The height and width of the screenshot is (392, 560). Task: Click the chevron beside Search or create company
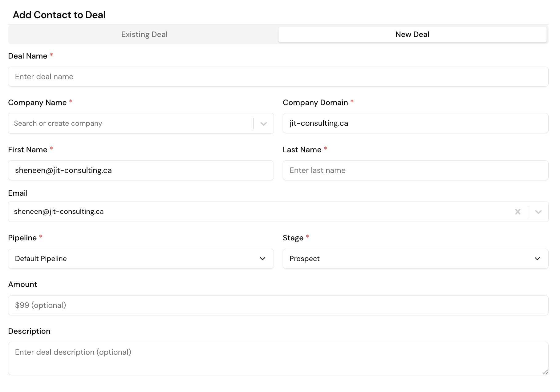(263, 123)
